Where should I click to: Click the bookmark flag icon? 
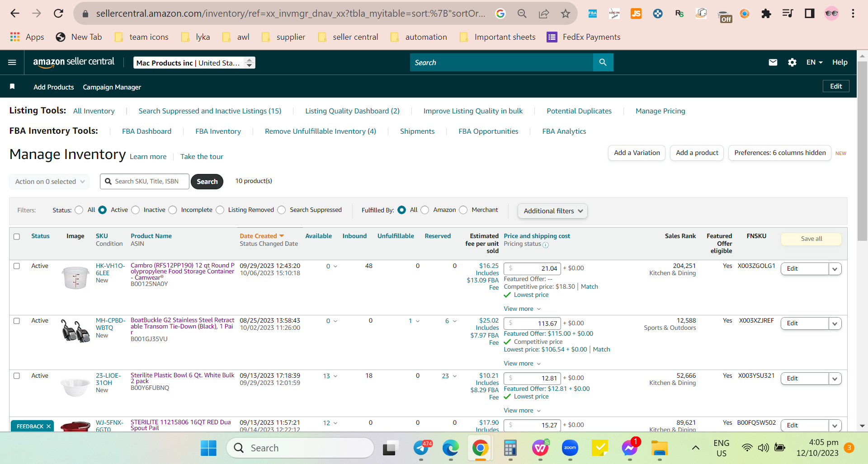click(x=12, y=86)
